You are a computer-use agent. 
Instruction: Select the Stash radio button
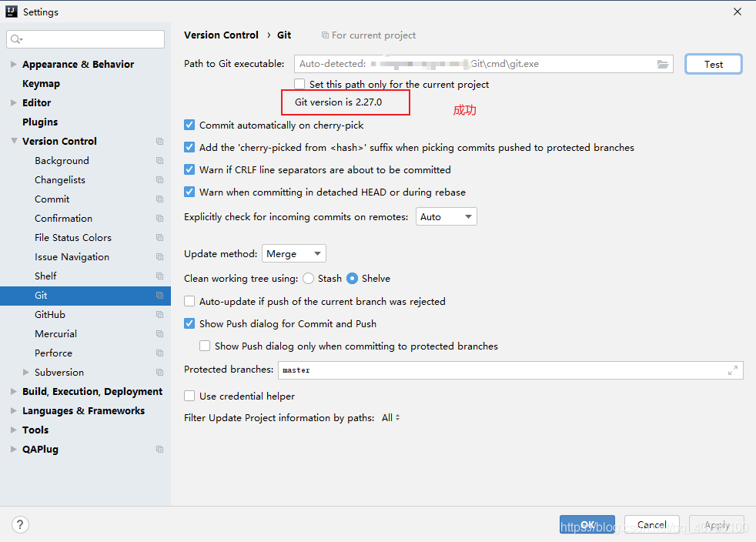click(x=308, y=278)
